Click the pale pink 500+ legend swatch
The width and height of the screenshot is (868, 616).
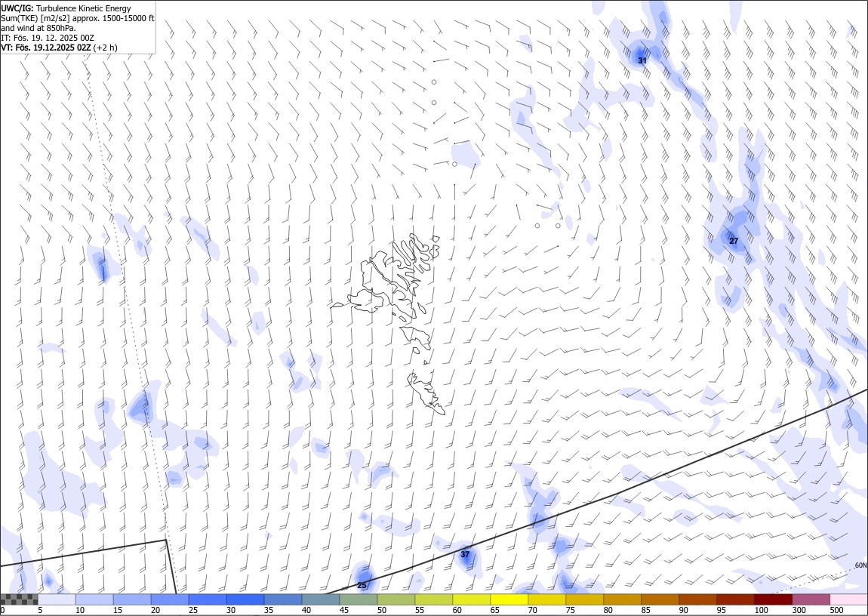click(x=848, y=599)
